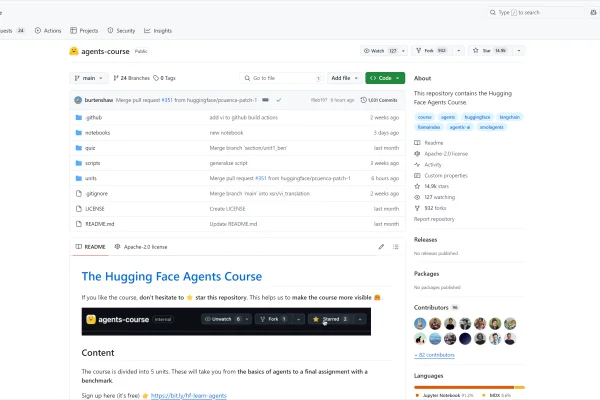Open the Packages heading
The width and height of the screenshot is (600, 400).
coord(427,274)
